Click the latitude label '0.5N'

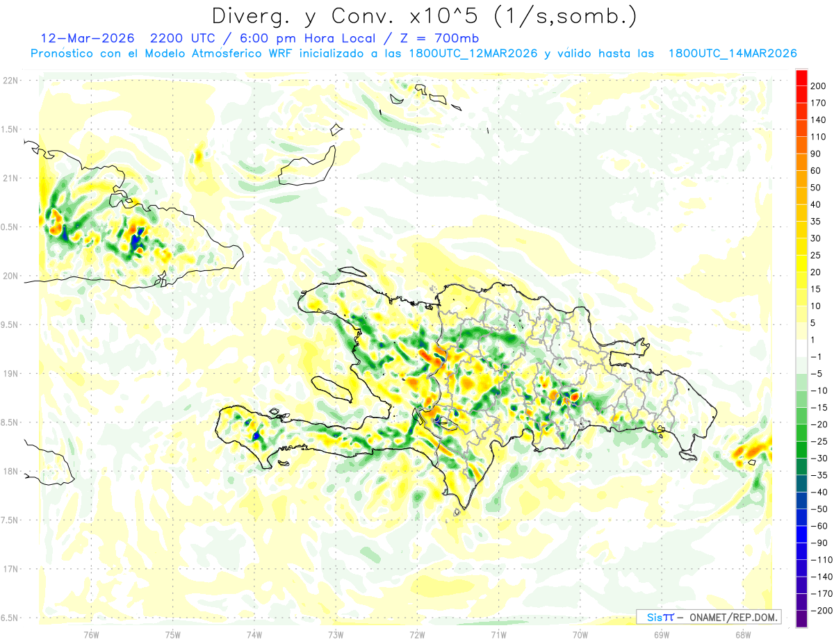point(10,227)
